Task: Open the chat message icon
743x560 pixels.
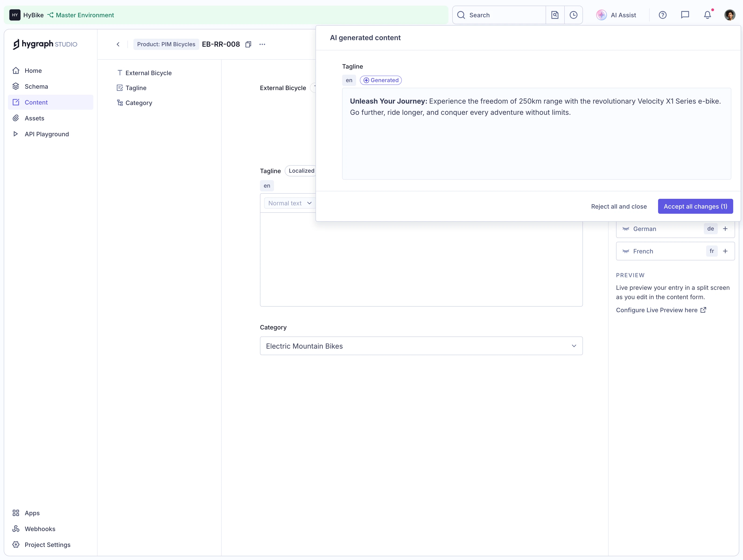Action: point(685,15)
